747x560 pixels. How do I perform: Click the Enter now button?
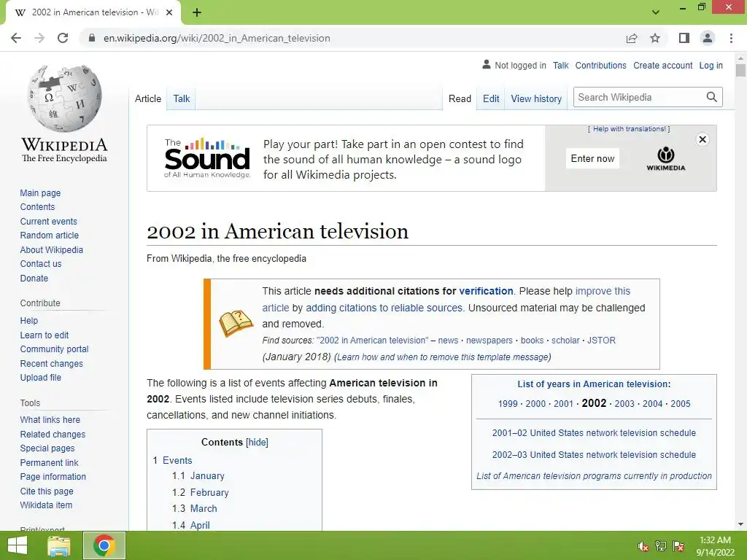(592, 158)
